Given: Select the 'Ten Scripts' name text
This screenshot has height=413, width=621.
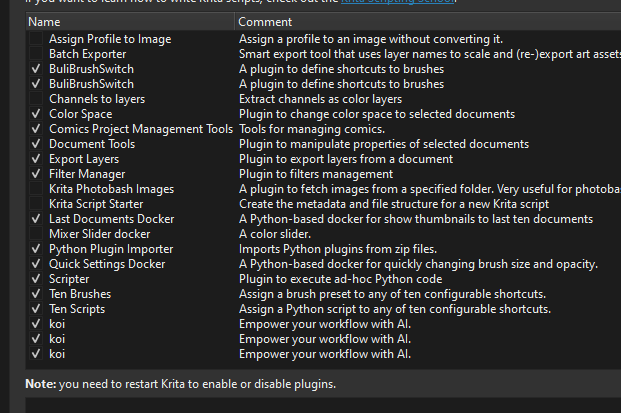Looking at the screenshot, I should pos(77,309).
